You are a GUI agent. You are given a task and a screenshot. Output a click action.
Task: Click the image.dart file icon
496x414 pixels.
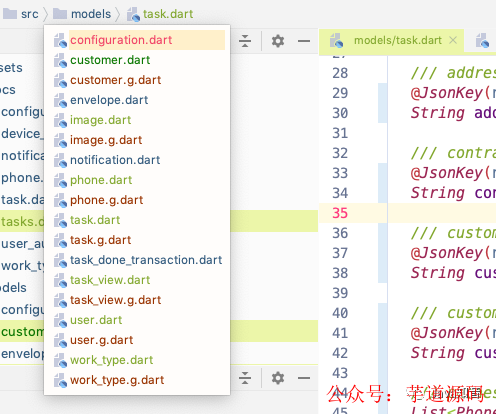click(x=60, y=120)
